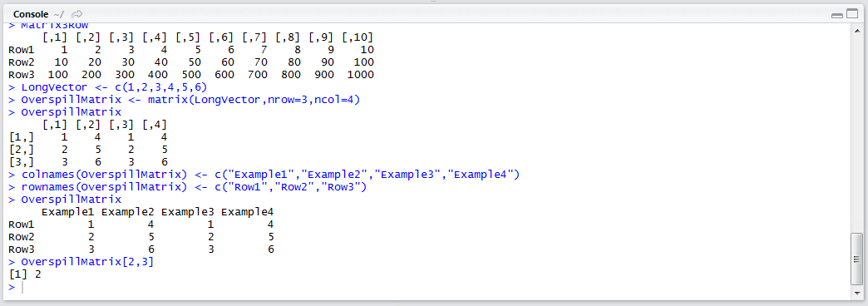Click the scrollbar down arrow
The width and height of the screenshot is (868, 306).
pyautogui.click(x=857, y=294)
